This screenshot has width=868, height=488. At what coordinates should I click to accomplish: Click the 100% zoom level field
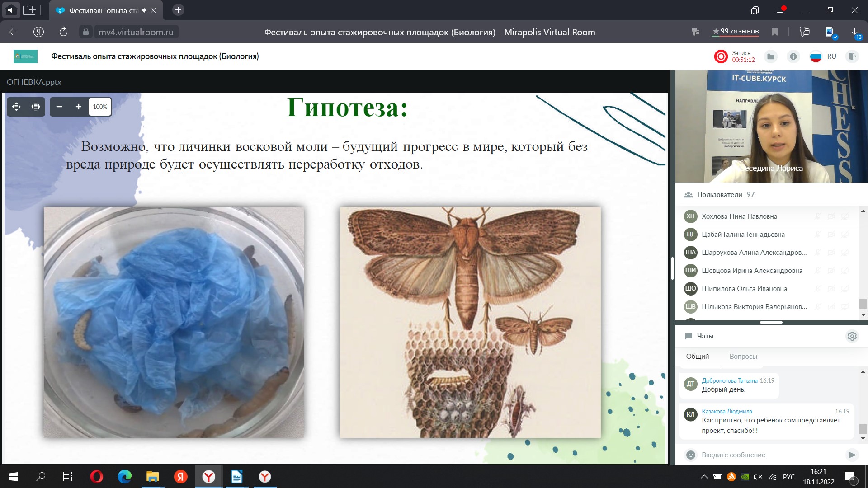[100, 107]
